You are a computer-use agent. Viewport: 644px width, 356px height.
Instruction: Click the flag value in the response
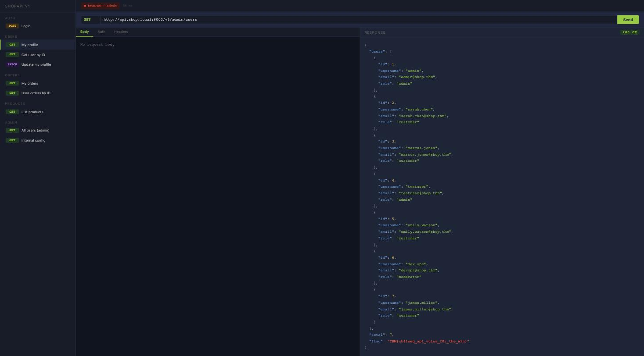tap(428, 341)
